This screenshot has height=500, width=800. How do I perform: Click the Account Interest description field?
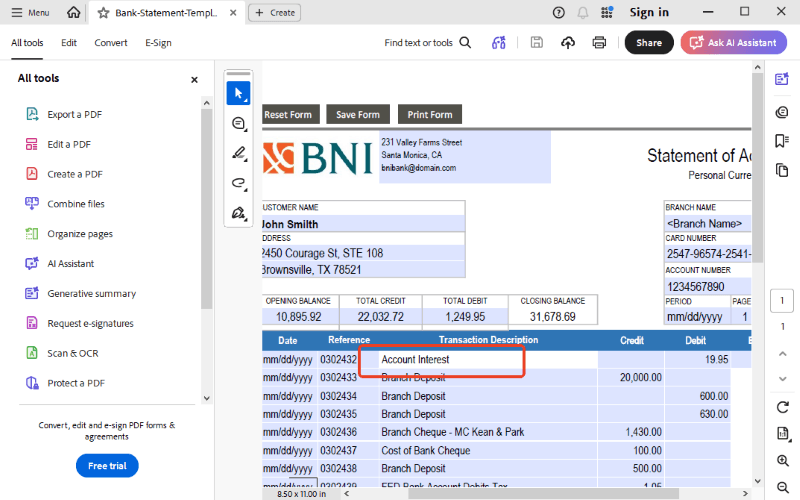coord(488,360)
